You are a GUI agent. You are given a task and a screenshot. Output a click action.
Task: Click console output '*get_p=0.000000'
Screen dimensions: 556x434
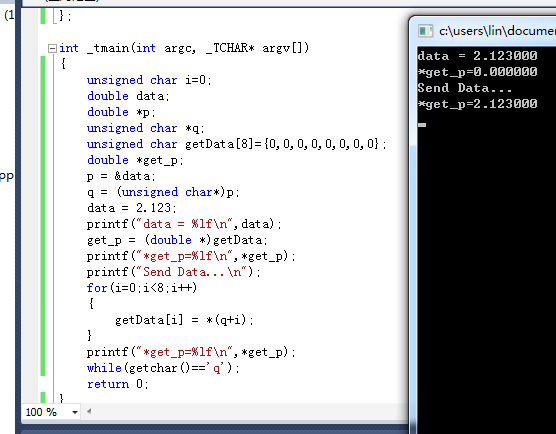477,72
